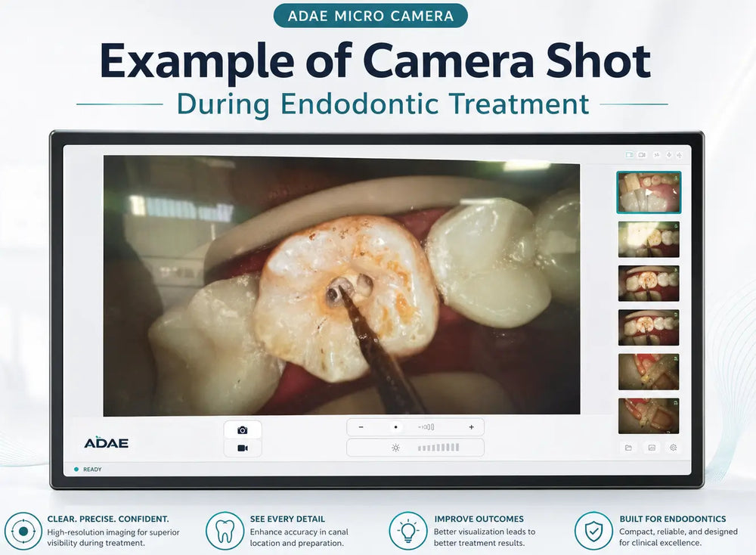Viewport: 756px width, 555px height.
Task: Open the fourth thumbnail in the sidebar
Action: click(649, 327)
